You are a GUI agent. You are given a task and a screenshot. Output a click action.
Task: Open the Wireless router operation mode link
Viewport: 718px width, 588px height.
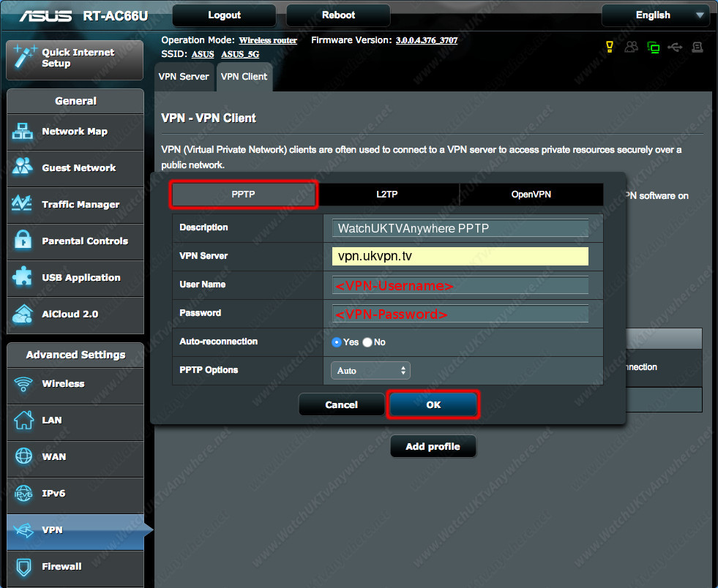coord(268,40)
